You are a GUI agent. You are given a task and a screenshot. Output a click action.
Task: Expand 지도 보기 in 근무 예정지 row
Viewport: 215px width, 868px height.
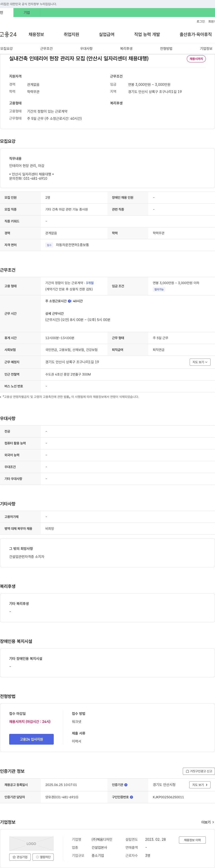point(200,362)
